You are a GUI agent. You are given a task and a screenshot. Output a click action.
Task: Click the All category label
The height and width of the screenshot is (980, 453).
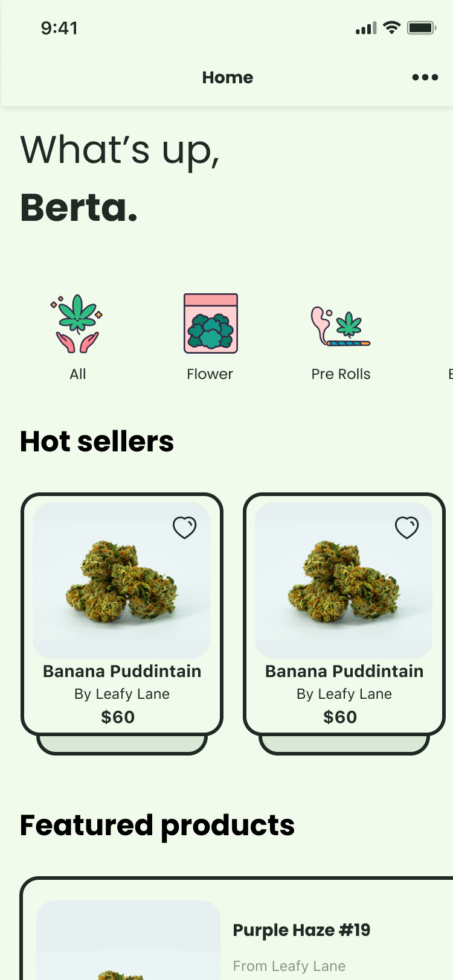pyautogui.click(x=78, y=374)
